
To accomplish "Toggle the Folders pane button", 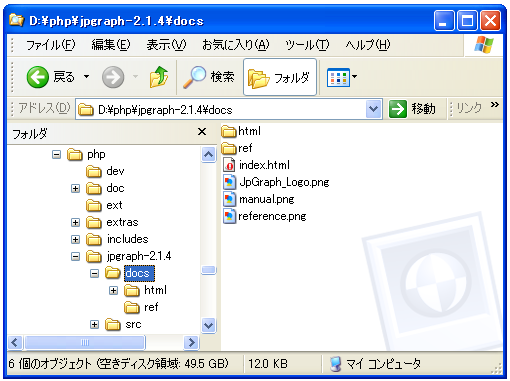I will 280,77.
